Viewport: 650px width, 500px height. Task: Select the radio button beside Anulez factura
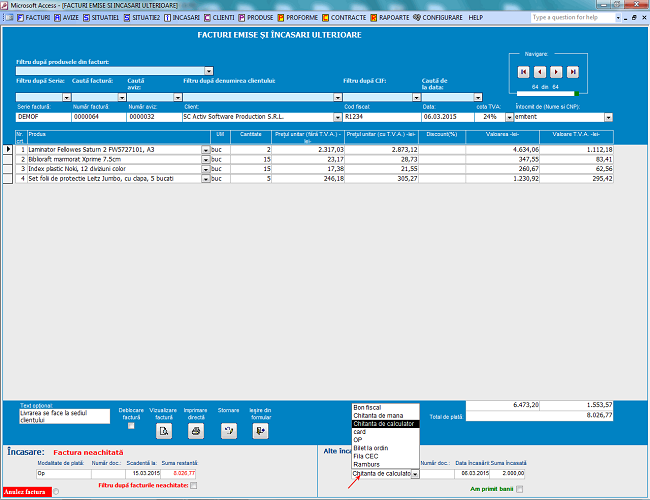click(56, 492)
